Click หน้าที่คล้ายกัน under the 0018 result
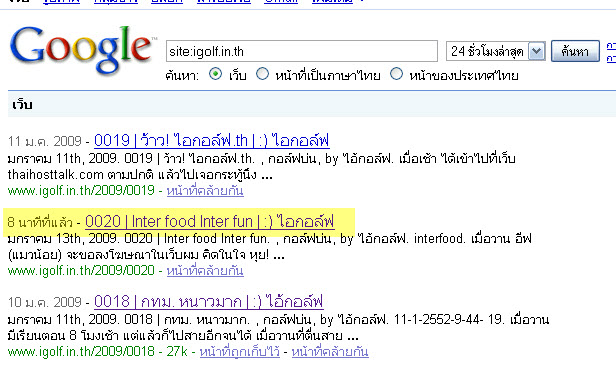The image size is (616, 367). point(330,352)
